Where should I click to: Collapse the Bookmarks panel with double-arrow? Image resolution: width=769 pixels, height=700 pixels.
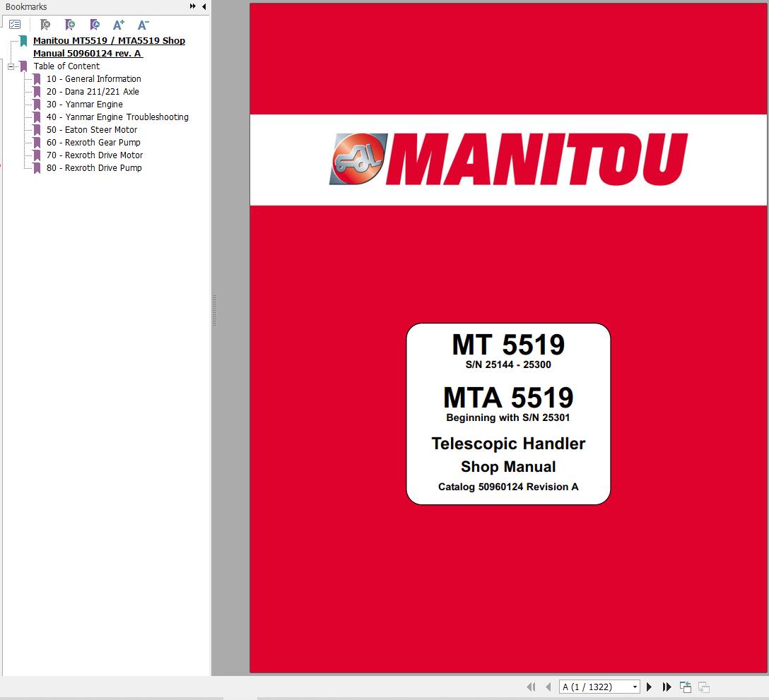coord(192,6)
